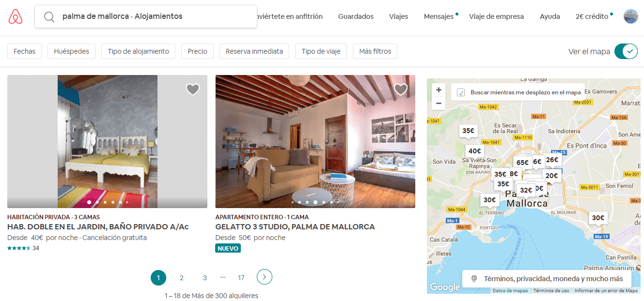Save the Hab. Doble listing with heart
This screenshot has height=301, width=644.
click(x=193, y=89)
